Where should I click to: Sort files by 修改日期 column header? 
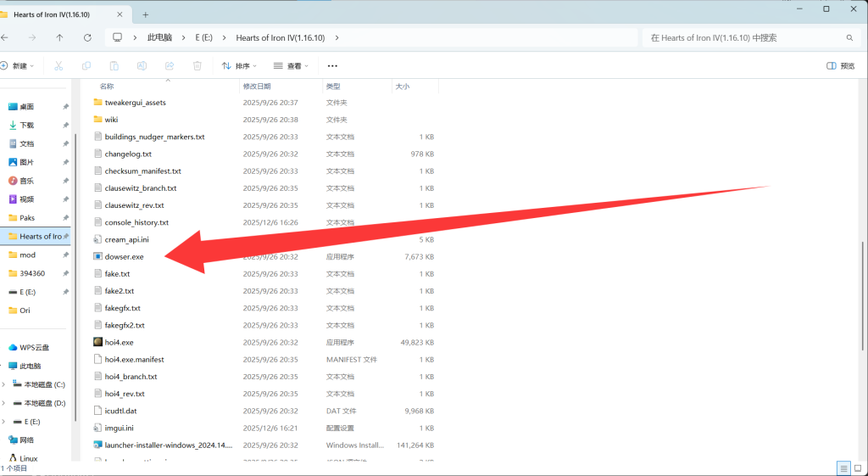(x=257, y=86)
